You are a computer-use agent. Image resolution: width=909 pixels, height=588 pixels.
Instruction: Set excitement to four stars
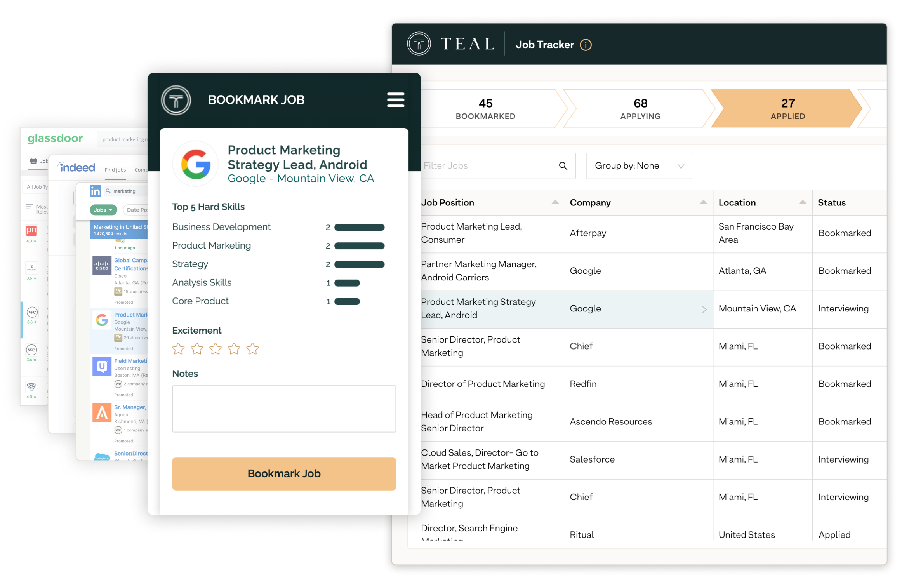(234, 348)
